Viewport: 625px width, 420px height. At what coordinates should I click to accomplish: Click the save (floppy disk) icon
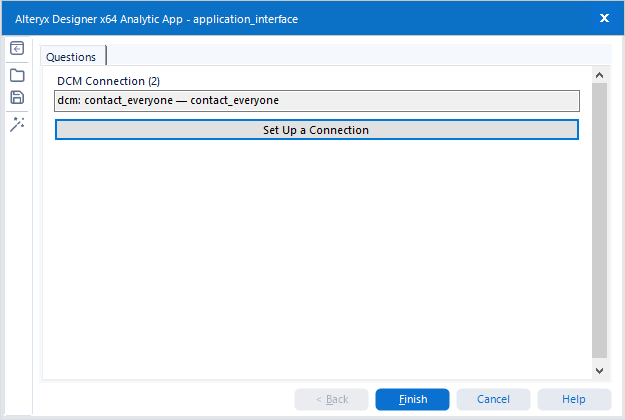[17, 97]
